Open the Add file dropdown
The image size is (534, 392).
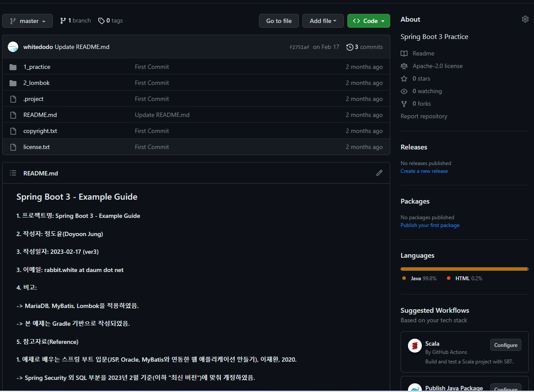pyautogui.click(x=323, y=21)
